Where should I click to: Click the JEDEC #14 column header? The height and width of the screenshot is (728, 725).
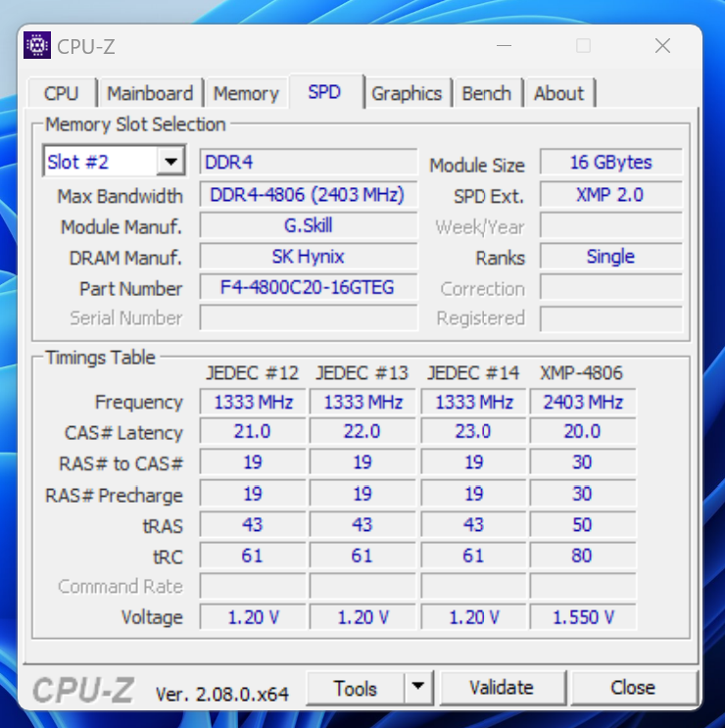[473, 373]
